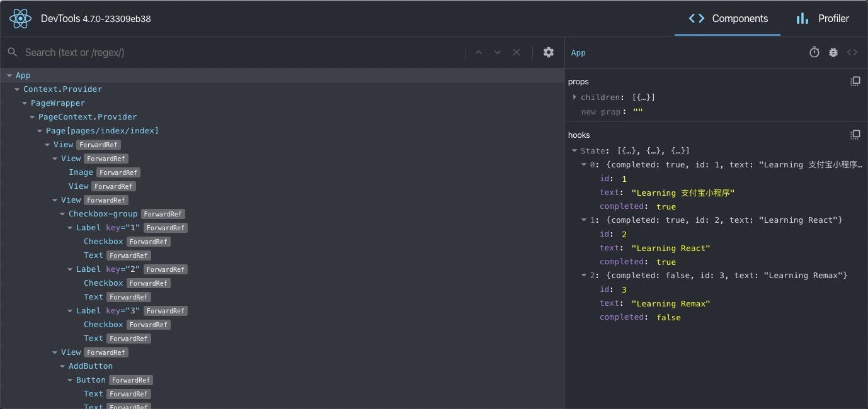
Task: Copy props to clipboard via copy icon
Action: coord(855,81)
